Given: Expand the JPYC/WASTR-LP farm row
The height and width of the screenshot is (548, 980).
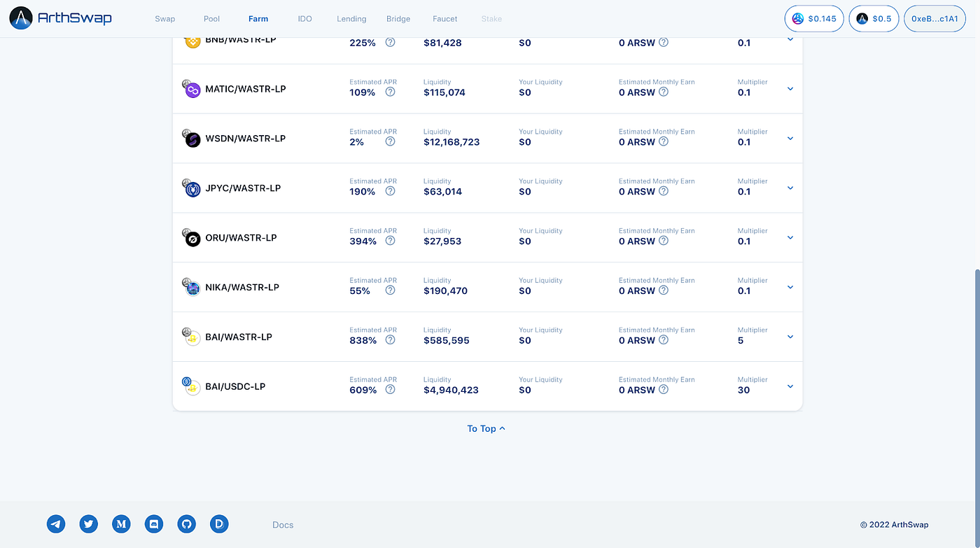Looking at the screenshot, I should point(790,188).
